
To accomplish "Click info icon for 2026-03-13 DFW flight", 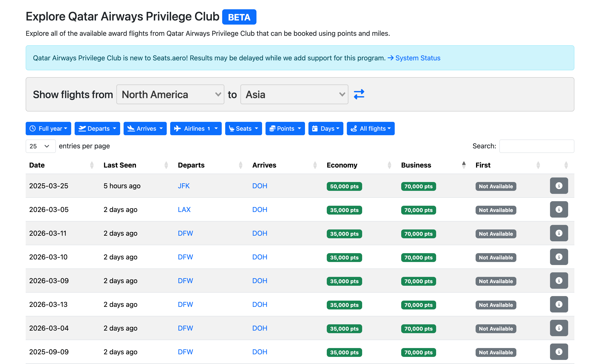I will coord(559,304).
